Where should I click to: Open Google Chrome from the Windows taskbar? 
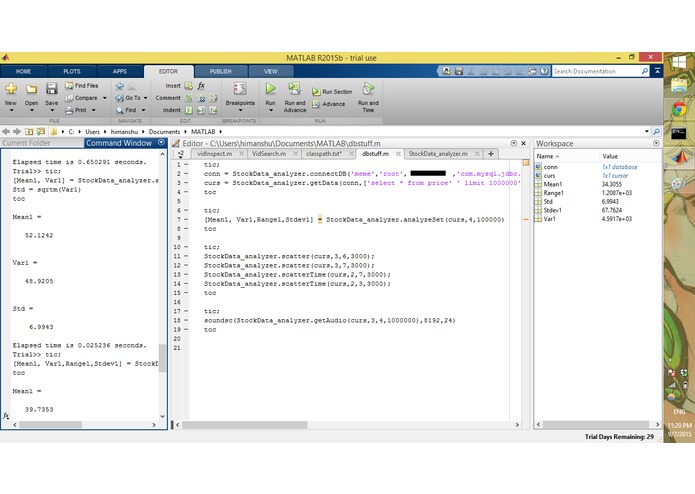click(x=679, y=109)
